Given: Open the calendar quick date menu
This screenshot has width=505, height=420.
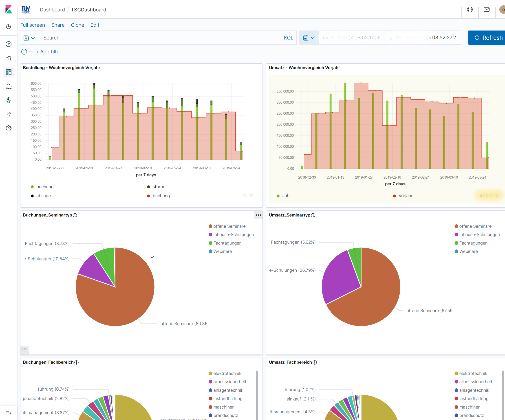Looking at the screenshot, I should coord(309,38).
